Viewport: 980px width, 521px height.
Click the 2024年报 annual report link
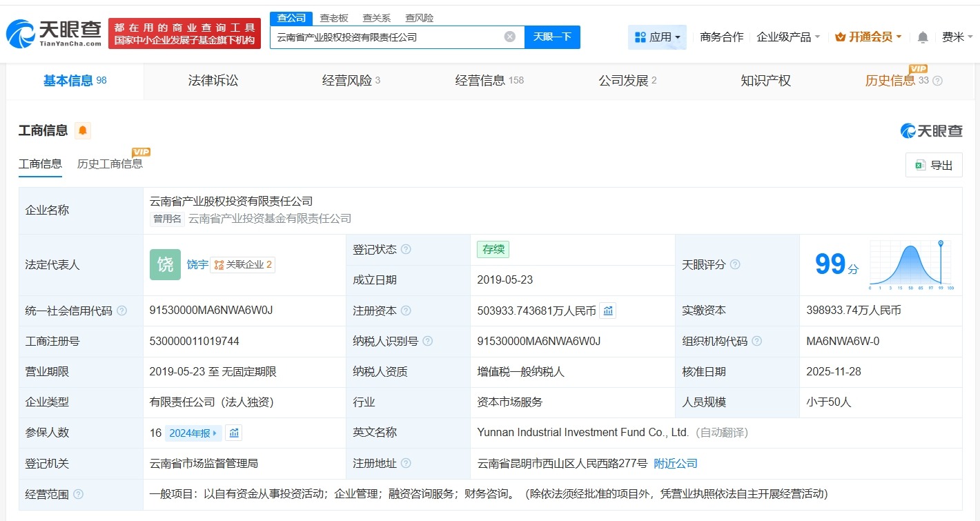click(189, 433)
